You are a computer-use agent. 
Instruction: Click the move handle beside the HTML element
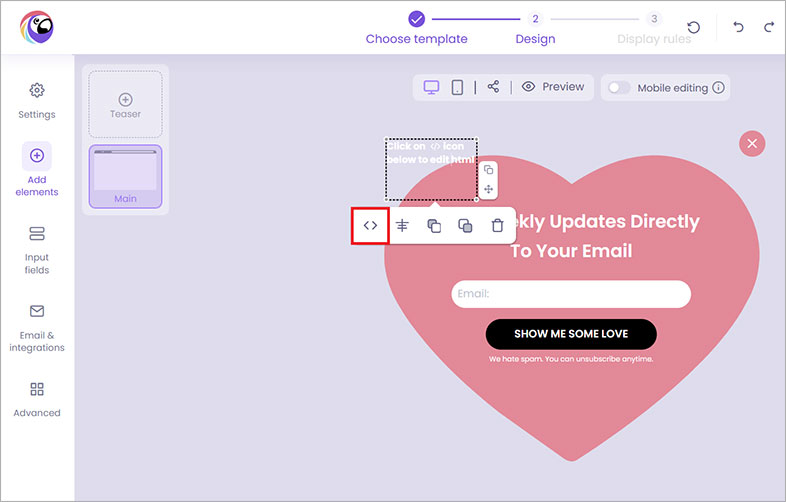pyautogui.click(x=488, y=189)
